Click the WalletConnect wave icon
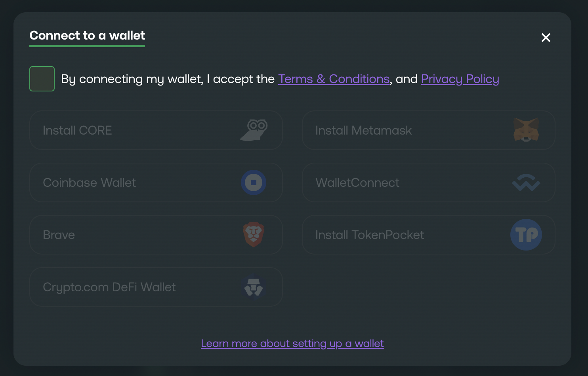This screenshot has width=588, height=376. click(526, 182)
